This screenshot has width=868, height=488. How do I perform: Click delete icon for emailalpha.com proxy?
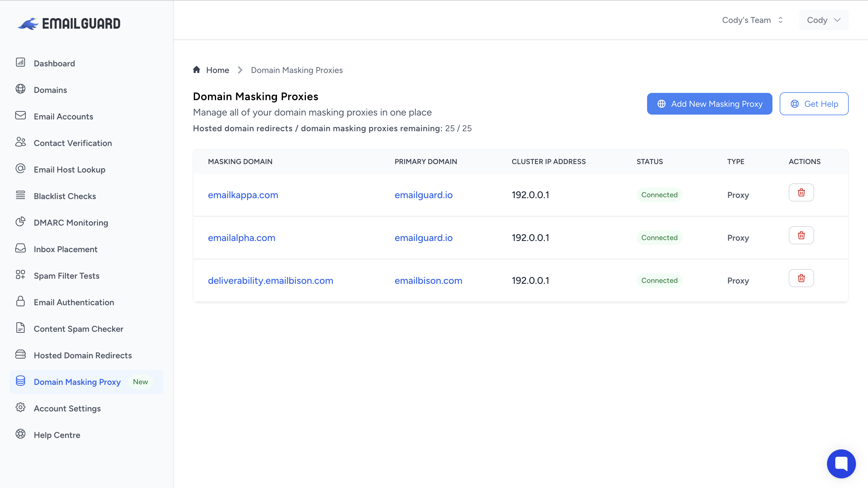pos(801,235)
